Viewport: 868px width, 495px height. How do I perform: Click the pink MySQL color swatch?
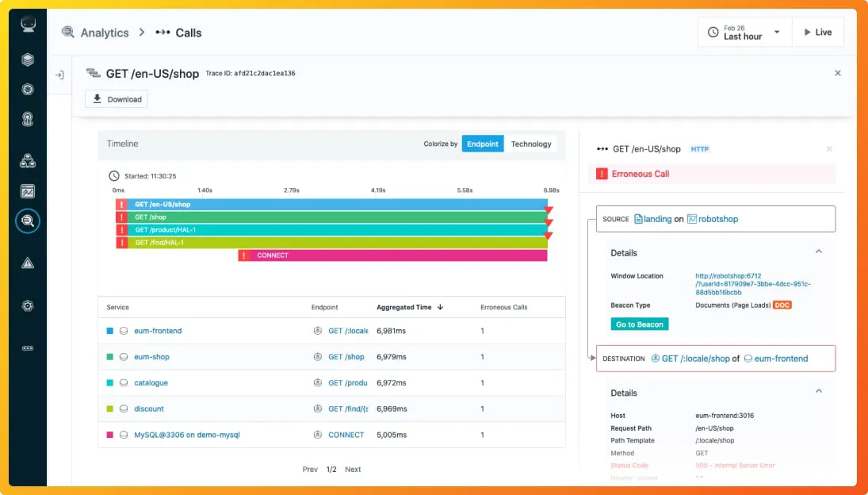[109, 435]
